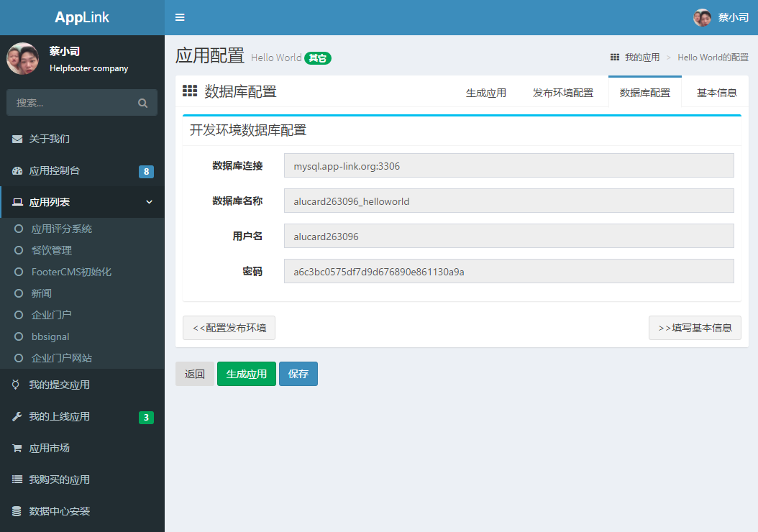The height and width of the screenshot is (532, 758).
Task: Open 我的上线应用 in the sidebar
Action: (x=82, y=416)
